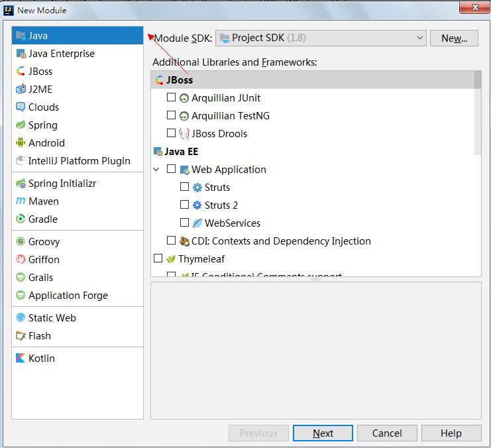Image resolution: width=491 pixels, height=448 pixels.
Task: Choose Static Web module type
Action: click(x=78, y=317)
